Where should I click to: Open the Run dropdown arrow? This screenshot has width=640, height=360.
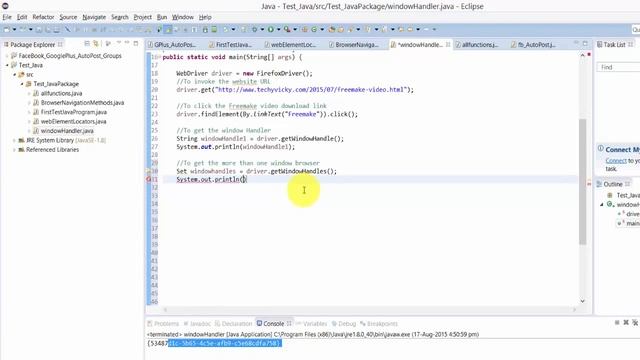[278, 29]
